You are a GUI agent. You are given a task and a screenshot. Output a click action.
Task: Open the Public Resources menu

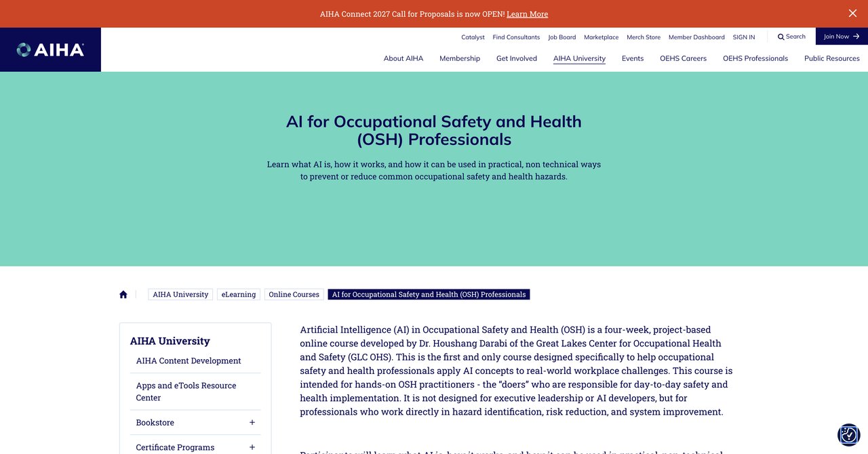(x=832, y=58)
